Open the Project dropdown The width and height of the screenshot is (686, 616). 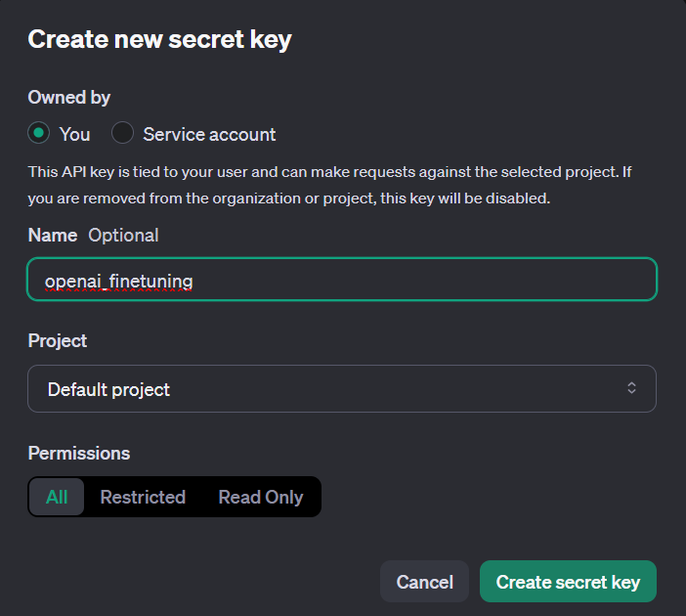pyautogui.click(x=341, y=389)
